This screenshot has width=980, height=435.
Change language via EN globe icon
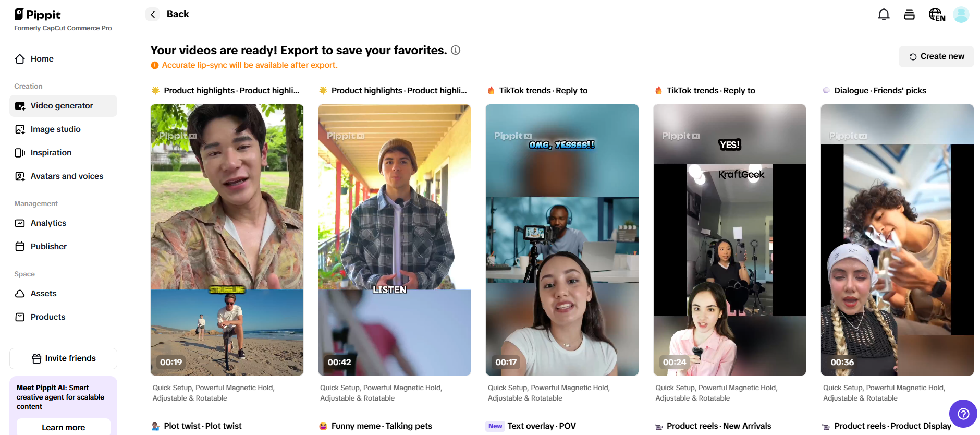point(937,15)
